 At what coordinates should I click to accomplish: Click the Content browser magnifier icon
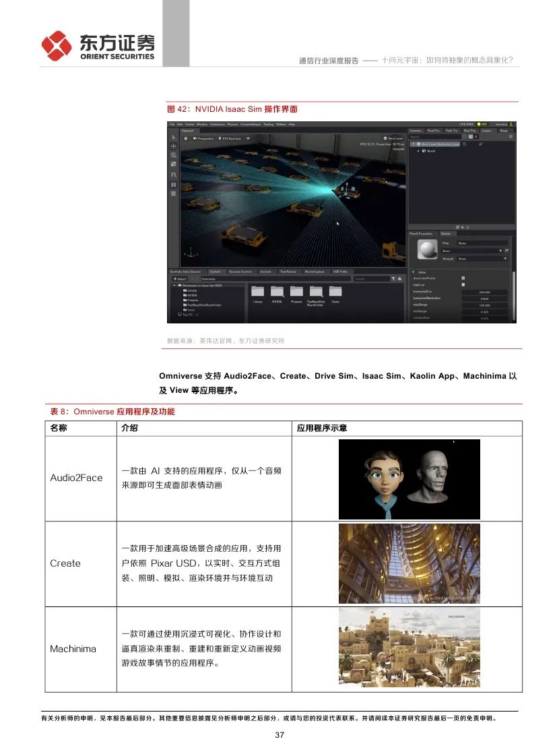tap(399, 279)
